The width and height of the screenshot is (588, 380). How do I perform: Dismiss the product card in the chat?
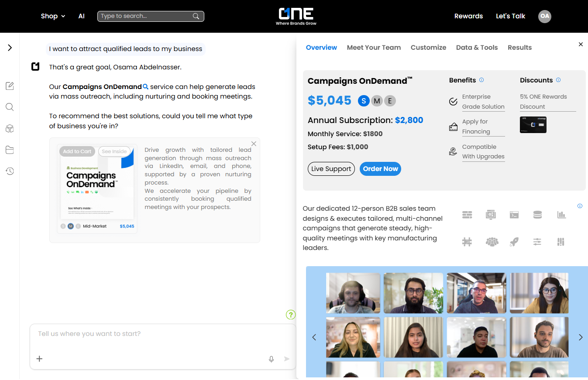click(254, 144)
